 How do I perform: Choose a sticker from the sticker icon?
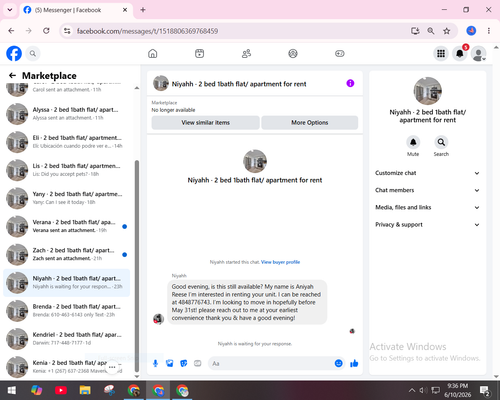(184, 363)
